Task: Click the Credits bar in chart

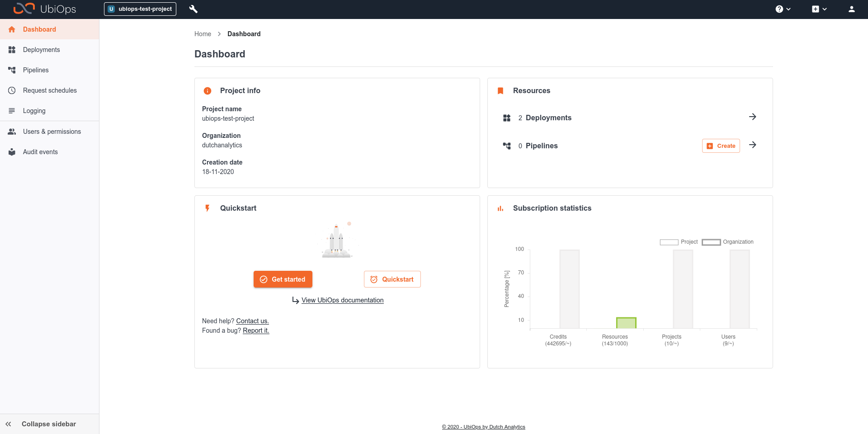Action: [x=570, y=289]
